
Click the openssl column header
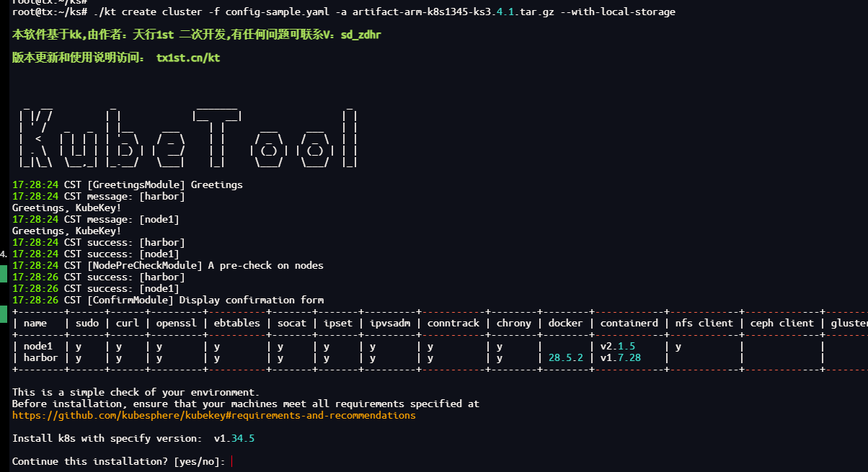click(177, 323)
